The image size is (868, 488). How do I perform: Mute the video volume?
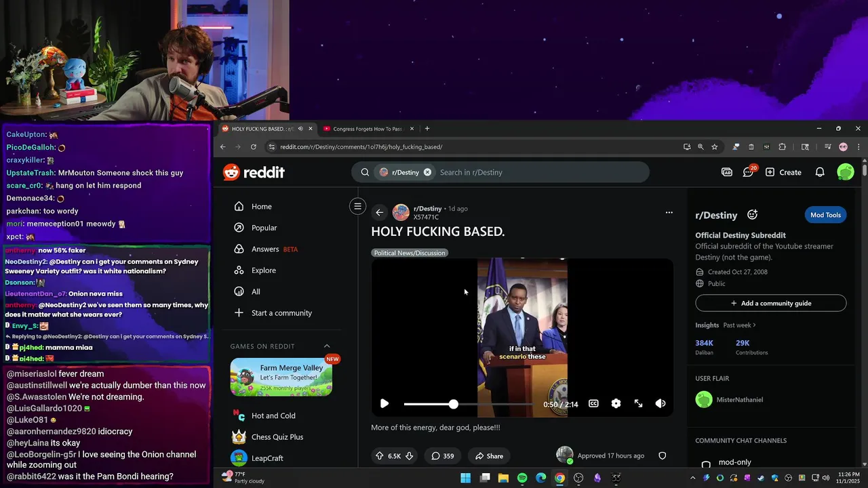click(x=660, y=403)
